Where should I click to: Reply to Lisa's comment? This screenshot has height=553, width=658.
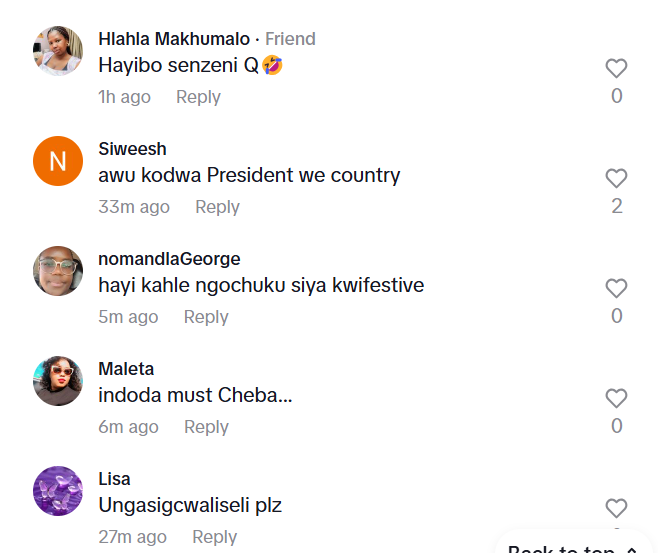(214, 537)
